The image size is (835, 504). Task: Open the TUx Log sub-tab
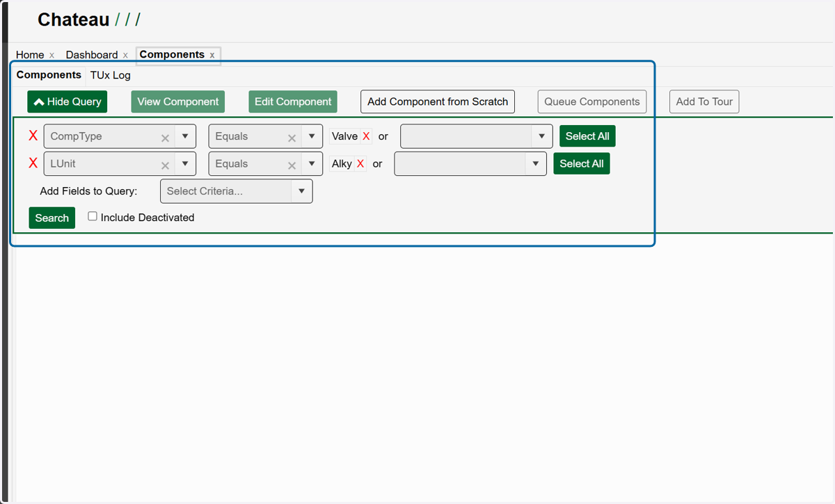[x=111, y=75]
